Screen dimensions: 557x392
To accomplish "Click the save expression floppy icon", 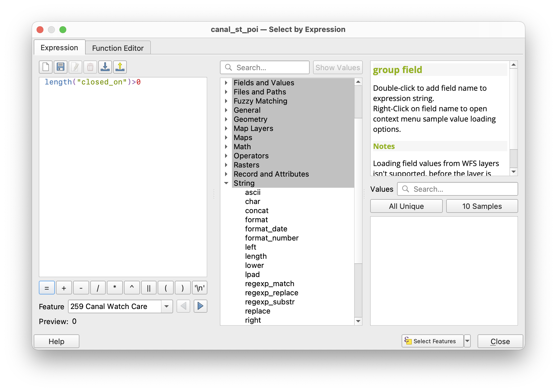I will (61, 67).
